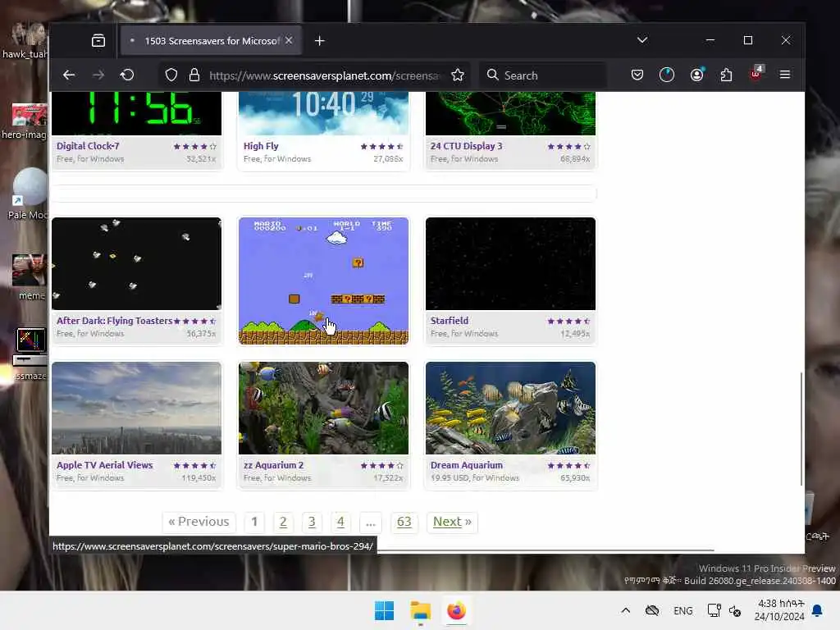The image size is (840, 630).
Task: Go to pagination page 2
Action: [283, 522]
